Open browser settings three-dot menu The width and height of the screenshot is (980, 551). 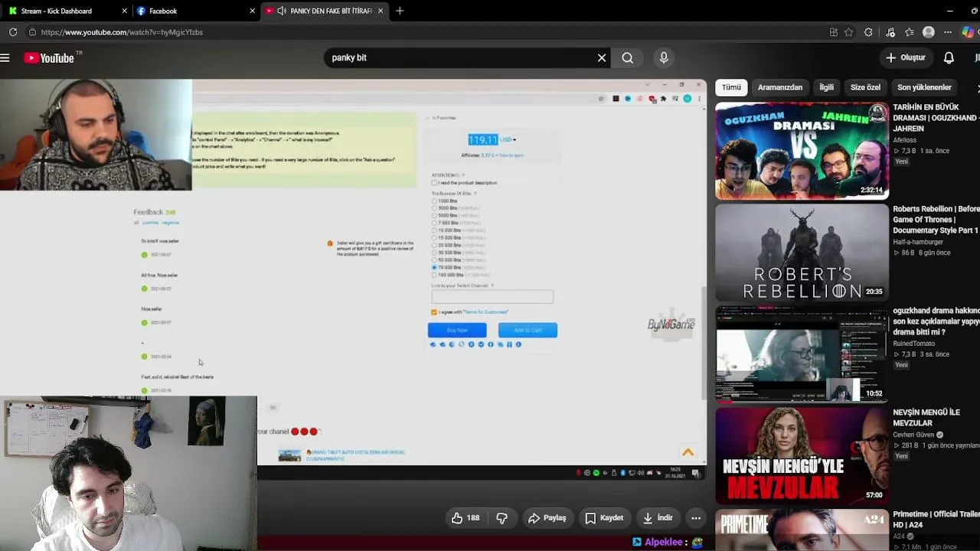point(948,32)
